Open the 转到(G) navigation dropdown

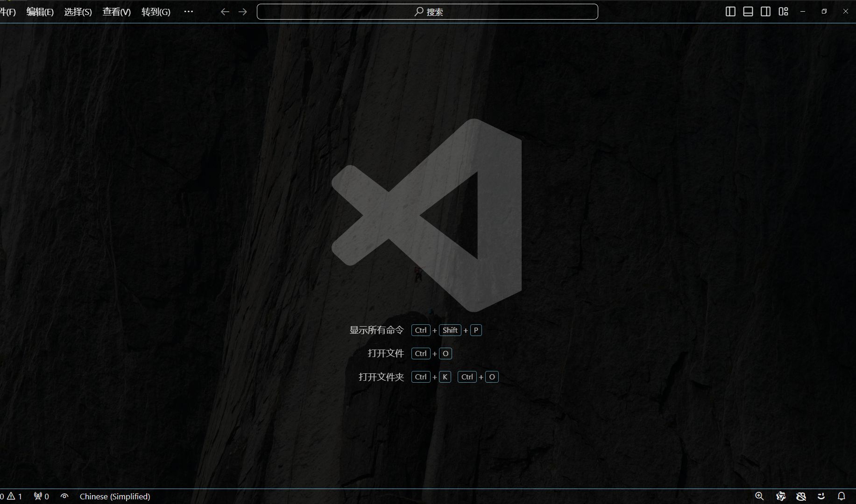(x=155, y=12)
